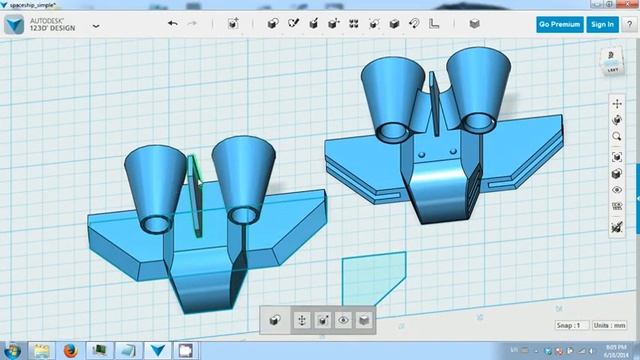Screen dimensions: 640x360
Task: Click the Sign In button
Action: [x=602, y=24]
